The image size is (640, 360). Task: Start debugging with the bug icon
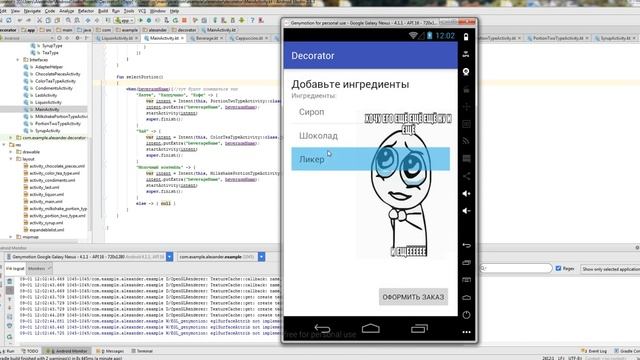149,20
